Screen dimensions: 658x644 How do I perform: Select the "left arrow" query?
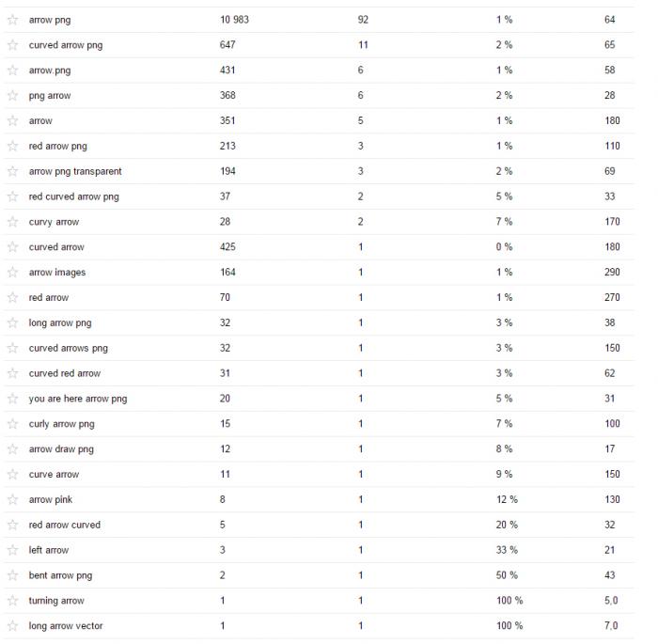(49, 550)
